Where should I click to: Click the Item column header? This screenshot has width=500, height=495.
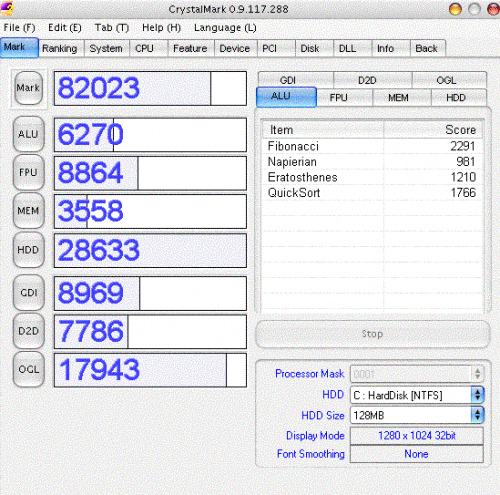323,130
